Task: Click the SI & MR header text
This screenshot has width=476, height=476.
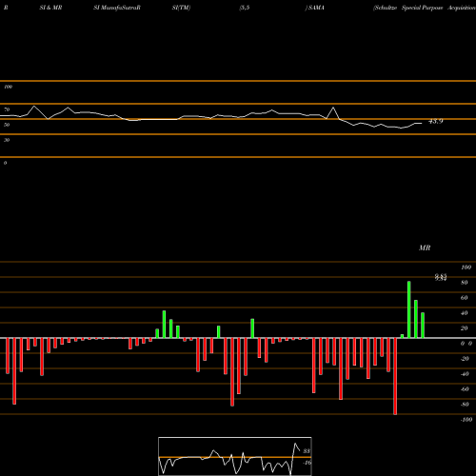Action: (x=50, y=8)
